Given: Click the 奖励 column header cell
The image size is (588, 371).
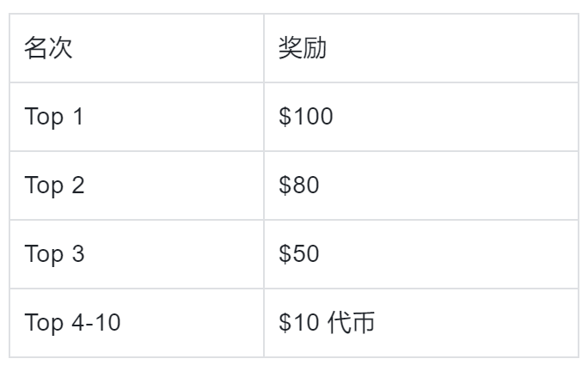Looking at the screenshot, I should (x=420, y=48).
